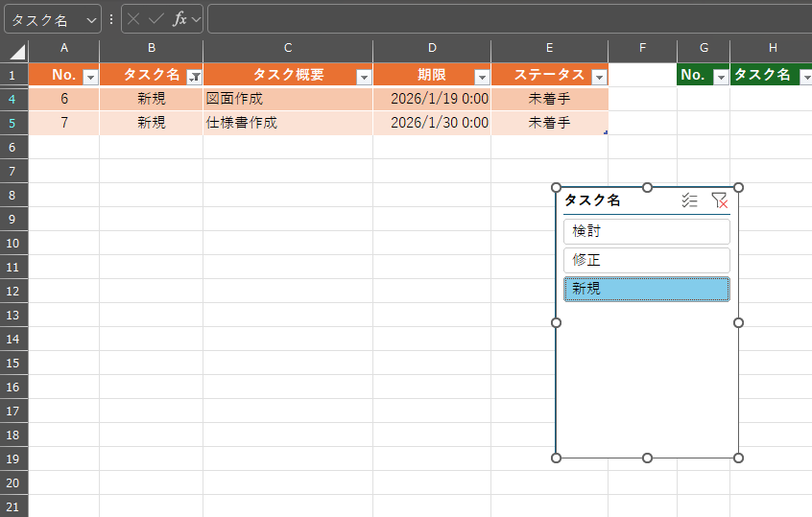Select 修正 in the slicer
812x517 pixels.
pyautogui.click(x=646, y=260)
